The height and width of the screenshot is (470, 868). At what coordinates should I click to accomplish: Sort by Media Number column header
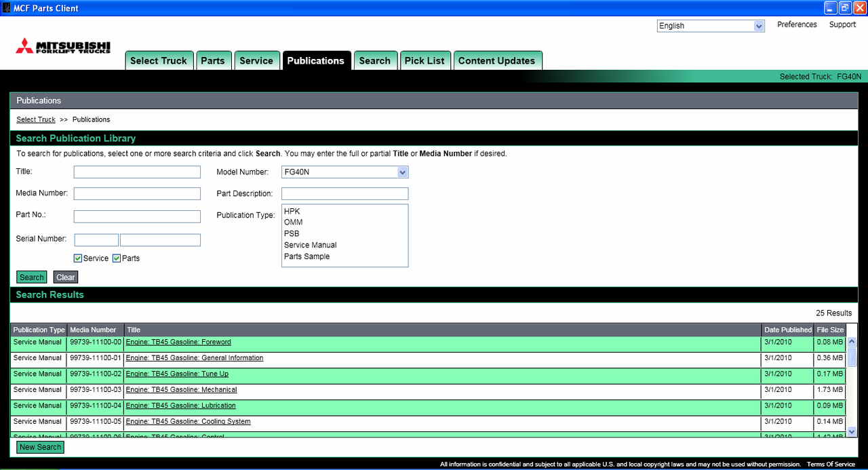click(x=95, y=330)
